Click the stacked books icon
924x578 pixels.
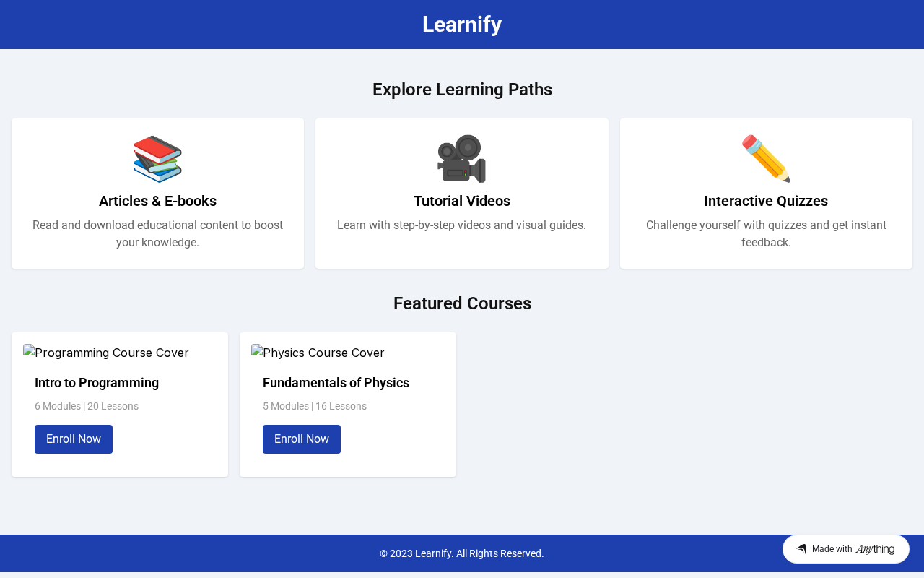pos(157,159)
